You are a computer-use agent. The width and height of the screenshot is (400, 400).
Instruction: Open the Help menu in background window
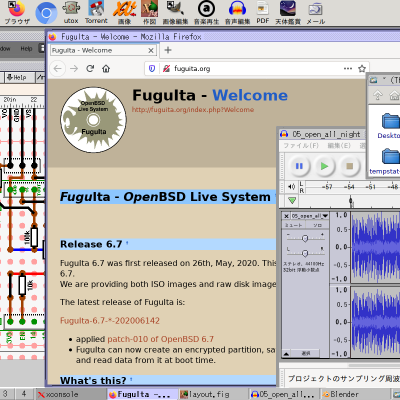26,49
